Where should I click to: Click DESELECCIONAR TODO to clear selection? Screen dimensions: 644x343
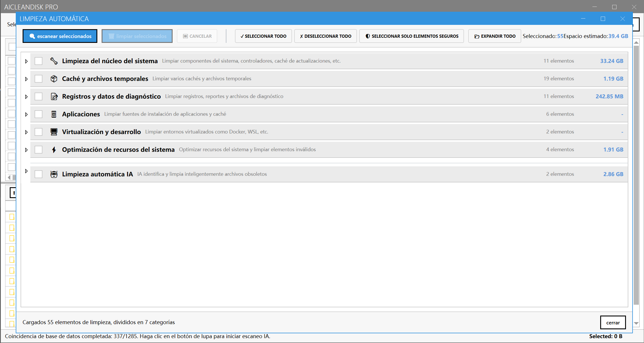pos(325,36)
